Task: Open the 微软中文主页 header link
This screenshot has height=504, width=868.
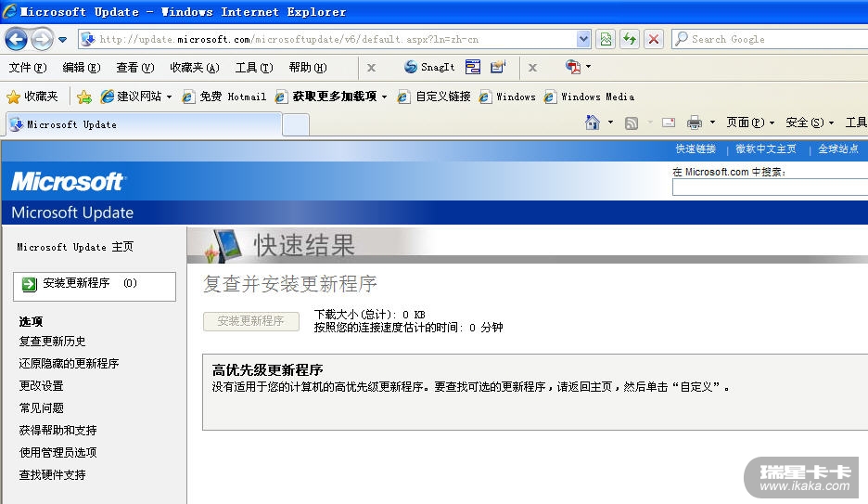Action: [766, 149]
